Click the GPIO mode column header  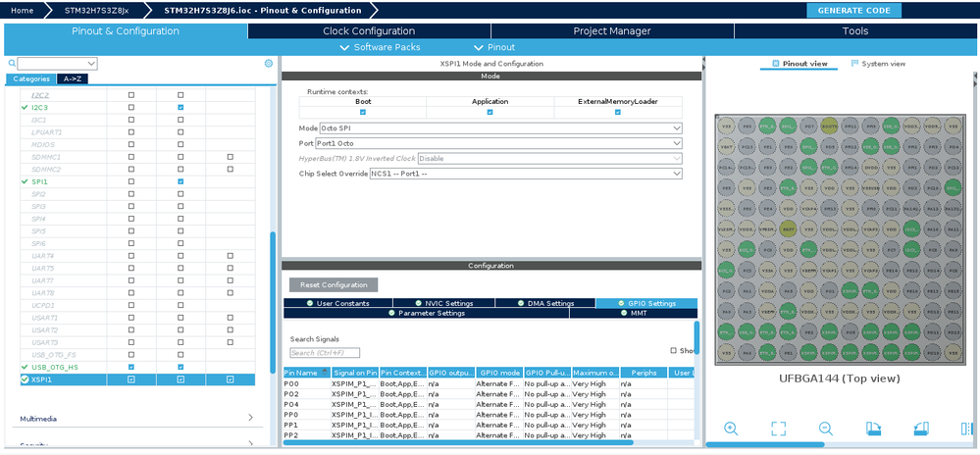498,373
